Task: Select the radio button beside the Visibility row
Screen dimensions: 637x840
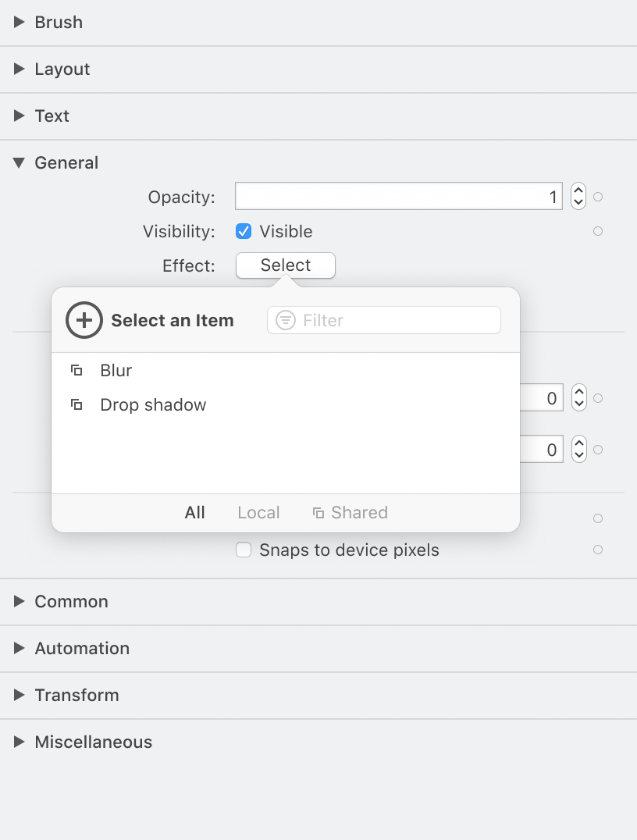Action: coord(598,231)
